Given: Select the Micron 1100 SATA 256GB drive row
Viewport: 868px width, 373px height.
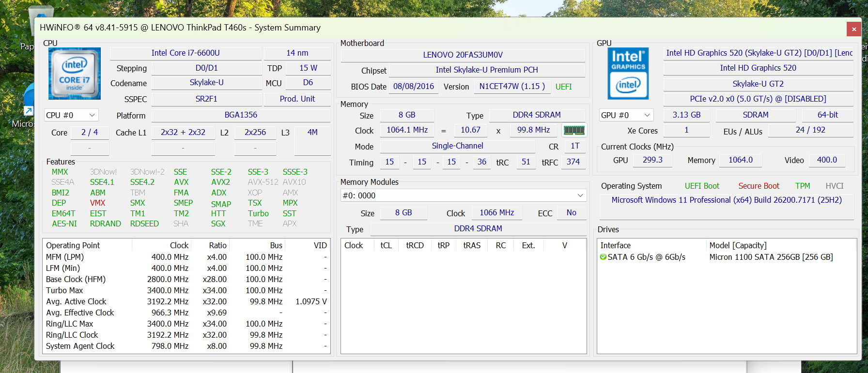Looking at the screenshot, I should click(x=727, y=257).
